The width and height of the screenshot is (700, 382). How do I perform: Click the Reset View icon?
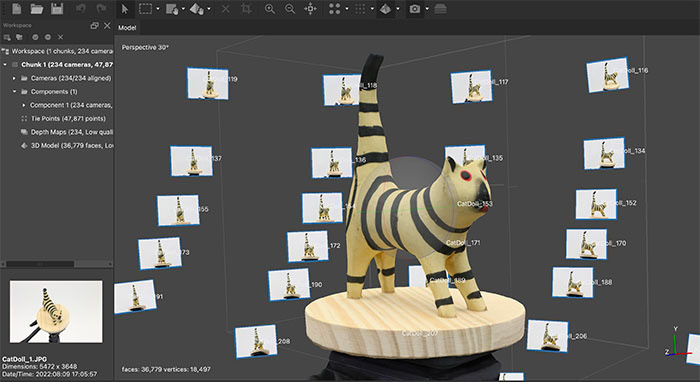(310, 9)
